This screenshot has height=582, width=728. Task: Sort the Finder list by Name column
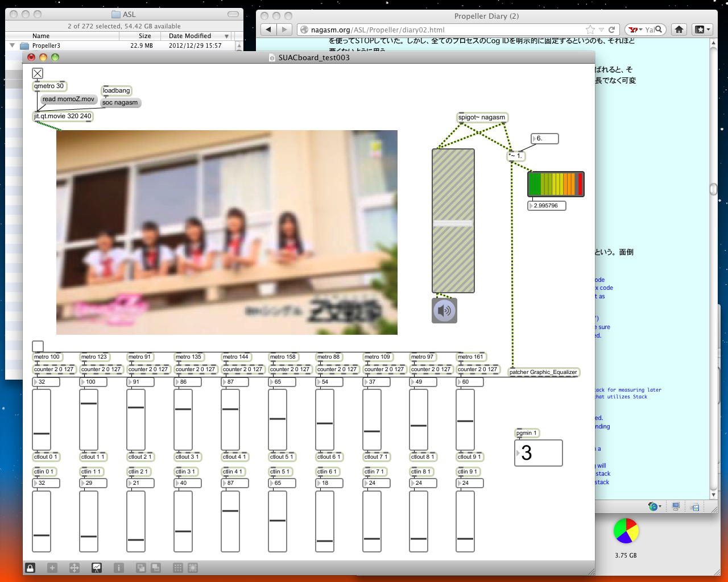pos(41,36)
